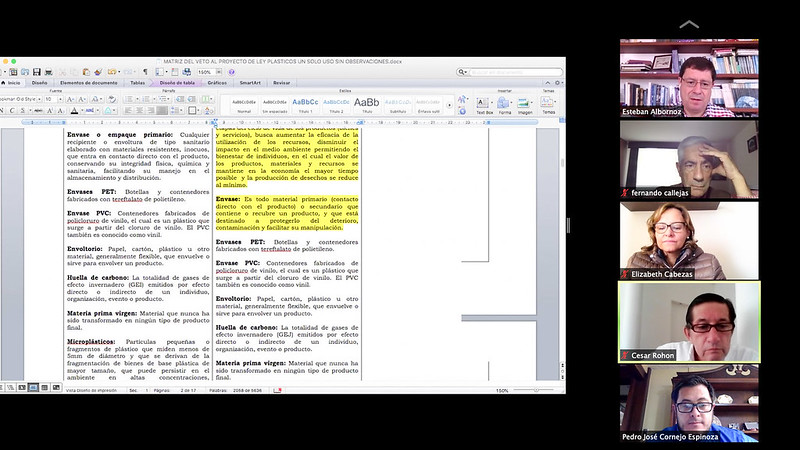Expand the styles gallery arrow

point(449,106)
